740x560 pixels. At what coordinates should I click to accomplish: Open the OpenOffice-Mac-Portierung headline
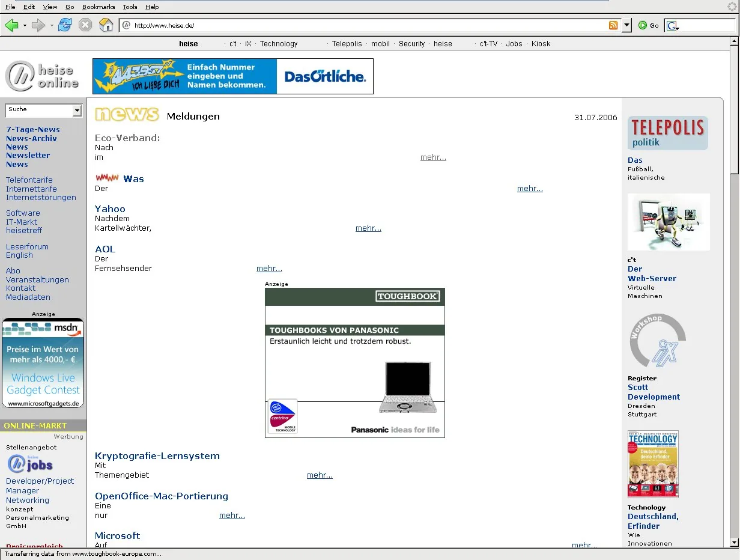(x=162, y=496)
